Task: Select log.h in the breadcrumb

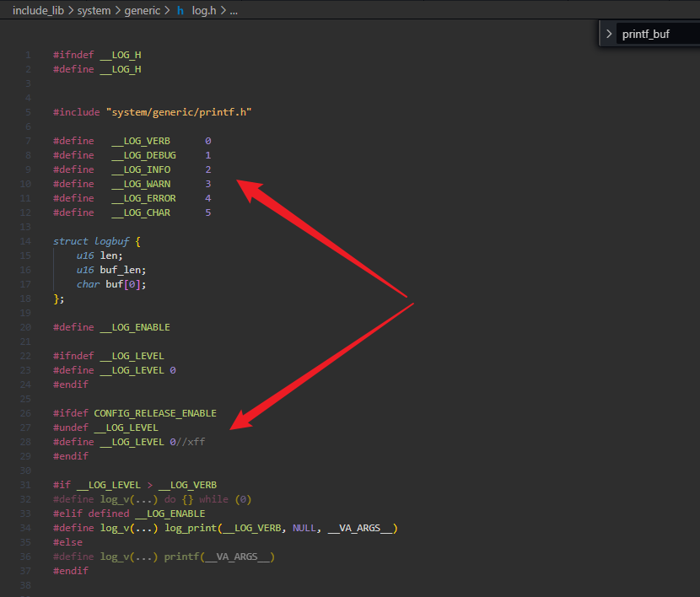Action: click(204, 10)
